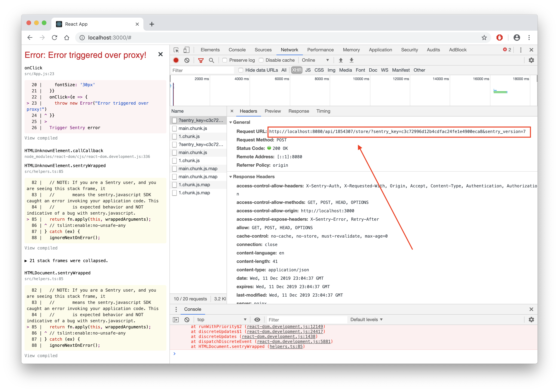Image resolution: width=559 pixels, height=392 pixels.
Task: Click the clear network log icon
Action: point(187,60)
